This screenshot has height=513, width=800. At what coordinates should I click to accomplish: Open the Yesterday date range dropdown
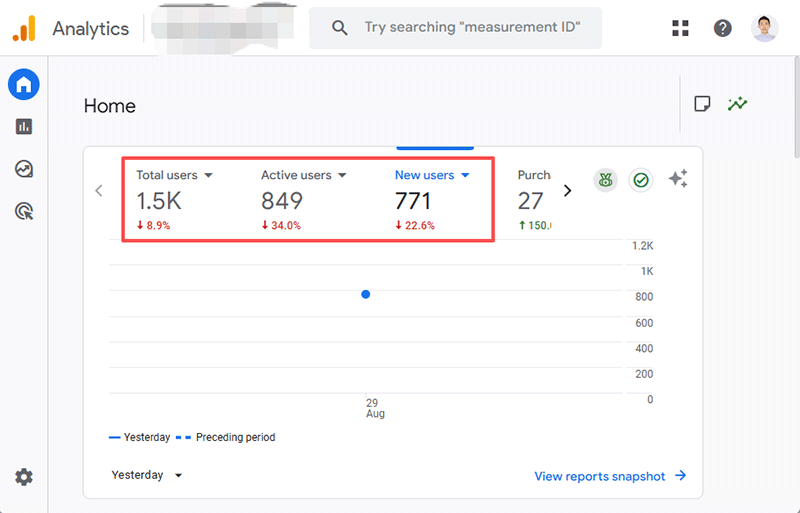(147, 475)
